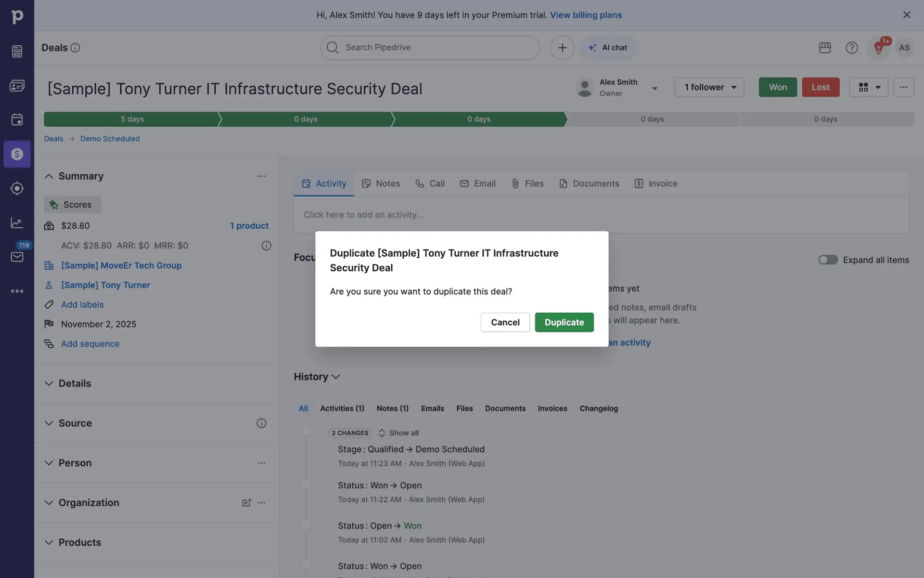
Task: Open Insights chart icon in the sidebar
Action: pos(17,223)
